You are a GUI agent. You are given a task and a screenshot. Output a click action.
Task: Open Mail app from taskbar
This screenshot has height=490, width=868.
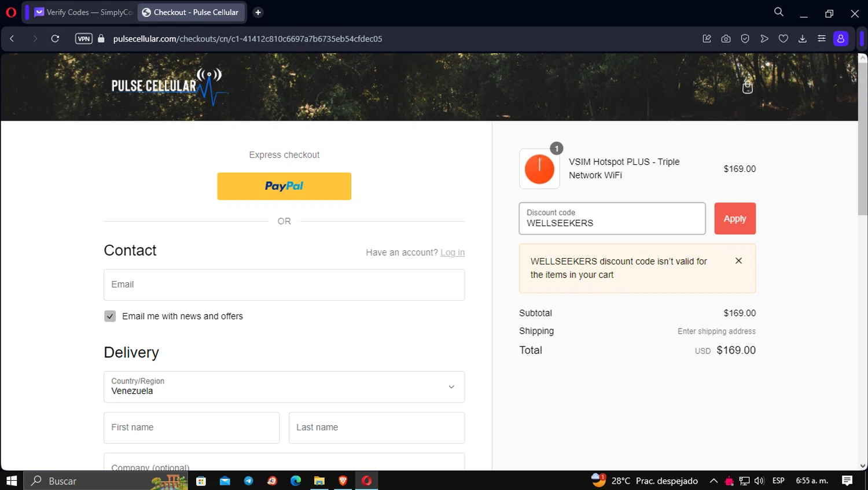[x=225, y=481]
